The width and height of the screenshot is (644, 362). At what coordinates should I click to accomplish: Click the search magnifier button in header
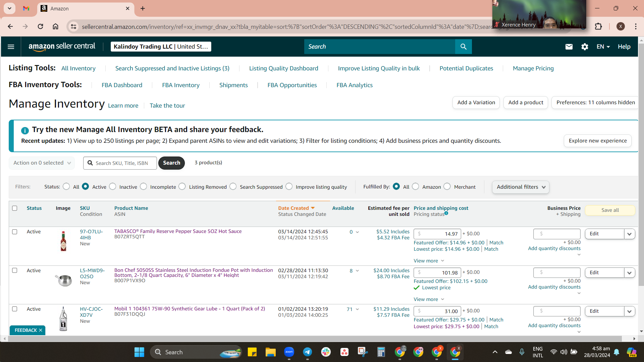463,47
